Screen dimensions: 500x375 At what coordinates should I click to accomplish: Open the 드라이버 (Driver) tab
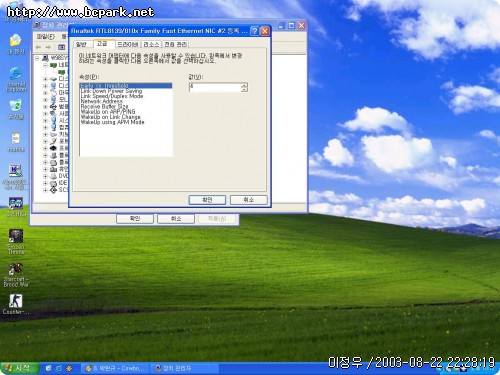click(x=128, y=44)
